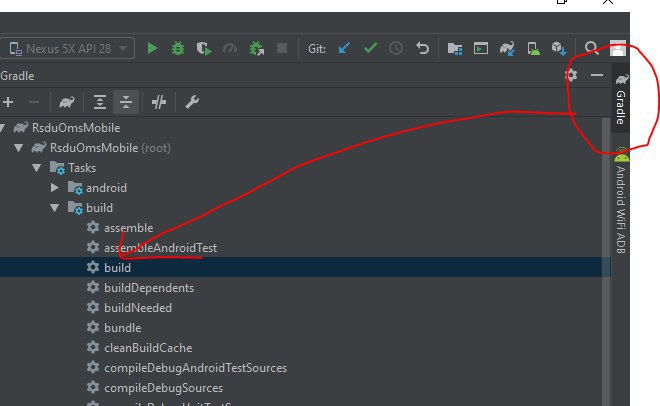Click the Tasks folder label
Screen dimensions: 660x406
pos(82,168)
